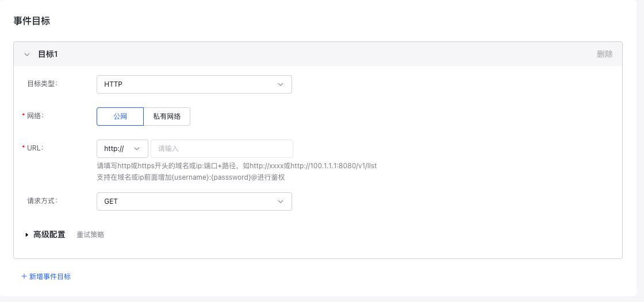This screenshot has height=302, width=644.
Task: Click the arrow icon in 目标类型 selector
Action: click(281, 84)
